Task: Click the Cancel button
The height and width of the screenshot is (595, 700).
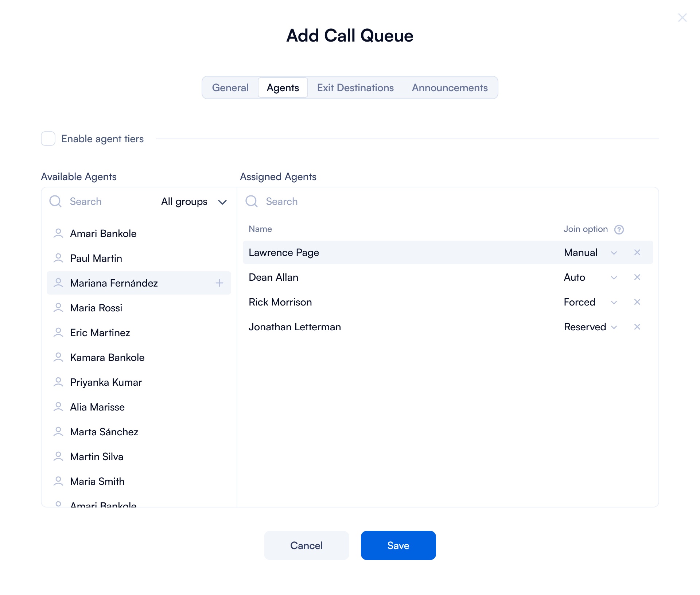Action: (306, 545)
